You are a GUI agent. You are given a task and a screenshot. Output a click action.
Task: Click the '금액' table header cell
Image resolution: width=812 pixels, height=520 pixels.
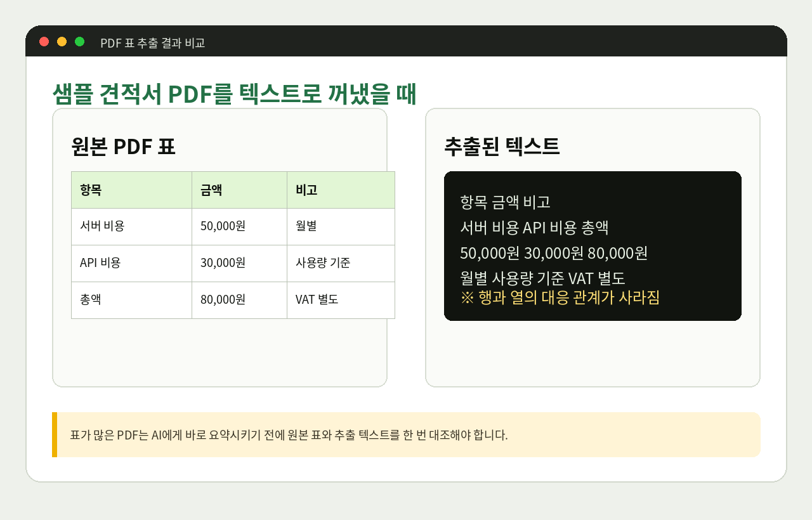[239, 190]
